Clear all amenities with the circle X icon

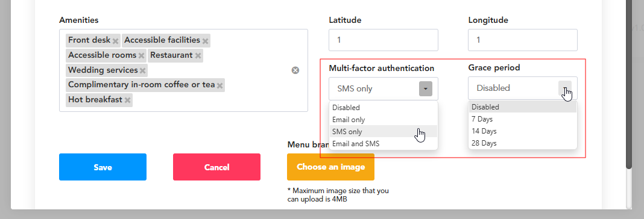(x=295, y=70)
